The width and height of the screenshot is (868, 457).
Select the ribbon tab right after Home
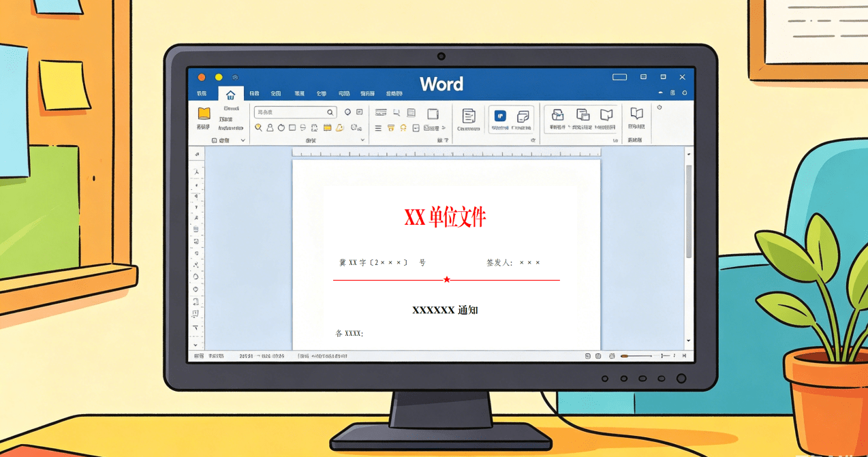[254, 94]
